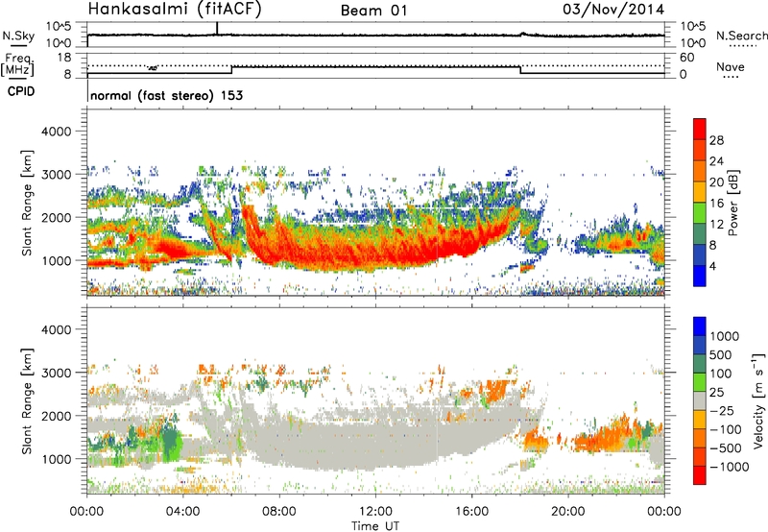Click the 25 velocity colorbar label

(x=716, y=392)
